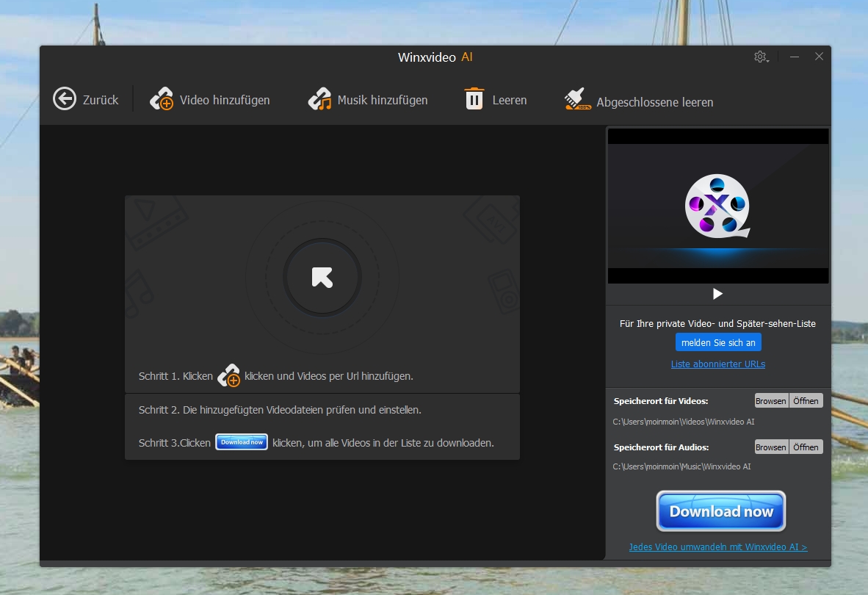Screen dimensions: 868x595
Task: Click the 'Abgeschlossene leeren' label
Action: tap(655, 102)
